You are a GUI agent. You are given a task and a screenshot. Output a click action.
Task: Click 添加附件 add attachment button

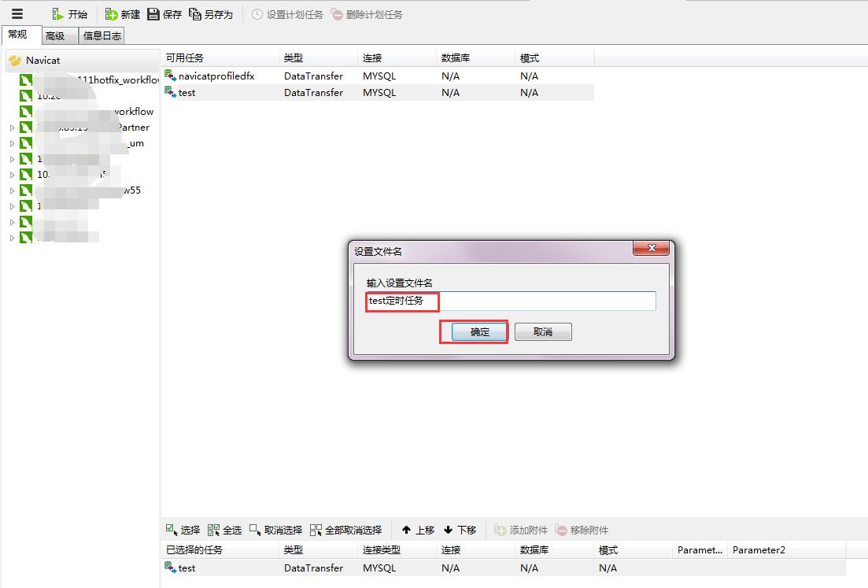(x=521, y=530)
